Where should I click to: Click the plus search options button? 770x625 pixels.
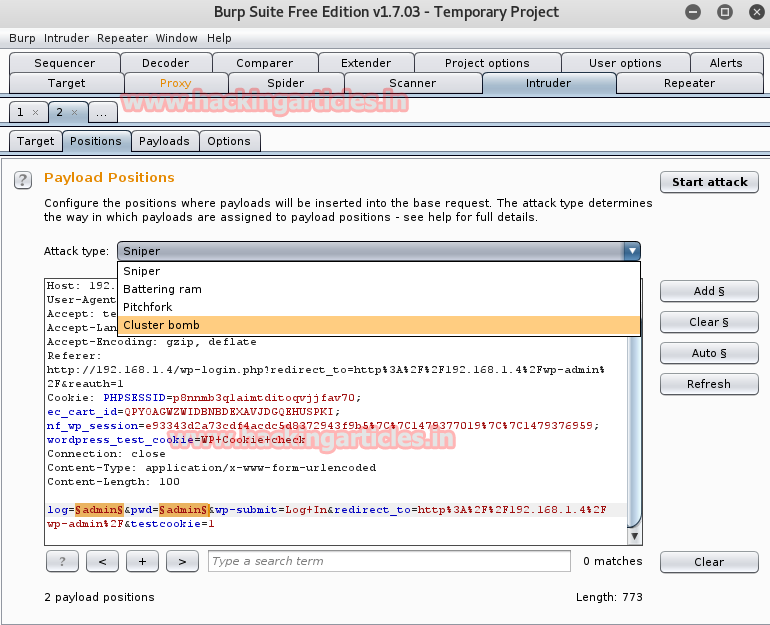[x=142, y=561]
